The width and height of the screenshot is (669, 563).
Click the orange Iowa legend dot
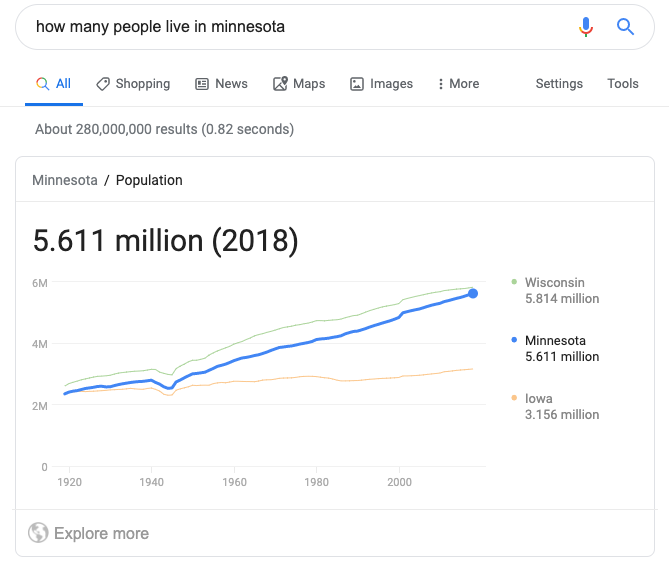513,399
